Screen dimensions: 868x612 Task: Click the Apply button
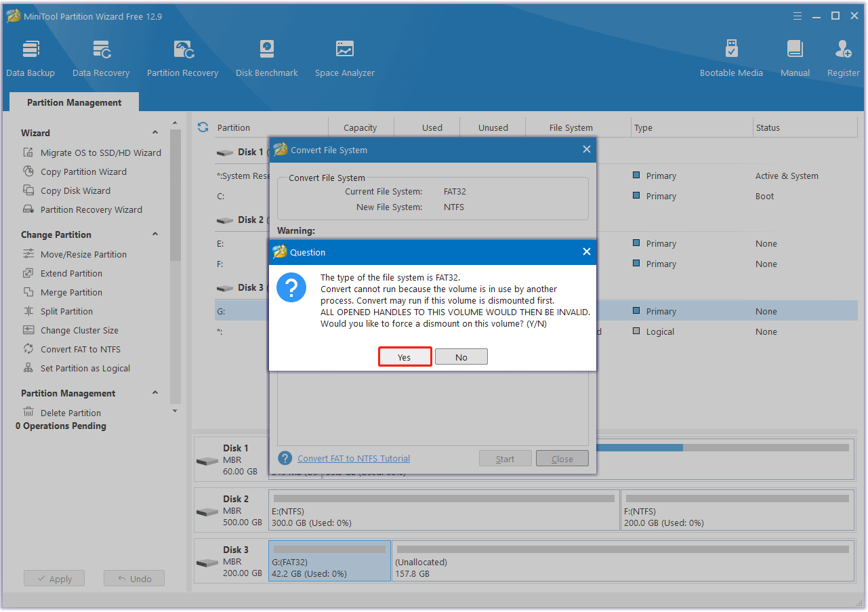tap(54, 579)
